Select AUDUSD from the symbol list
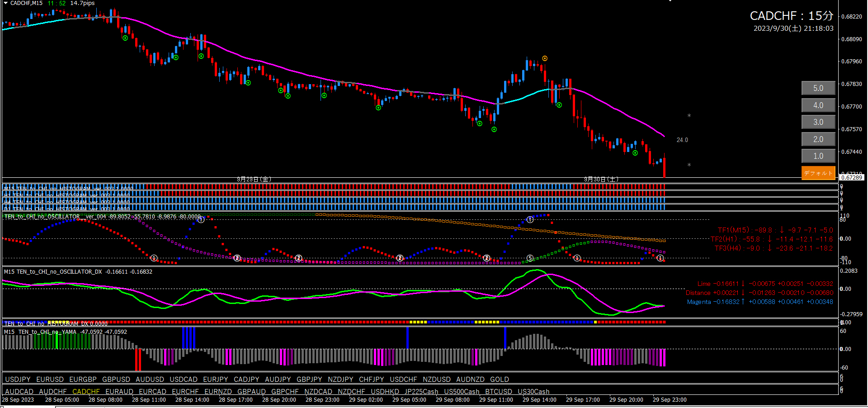The width and height of the screenshot is (868, 408). (x=150, y=380)
